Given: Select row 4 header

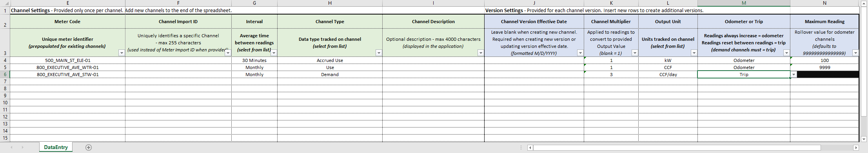Looking at the screenshot, I should click(x=5, y=60).
